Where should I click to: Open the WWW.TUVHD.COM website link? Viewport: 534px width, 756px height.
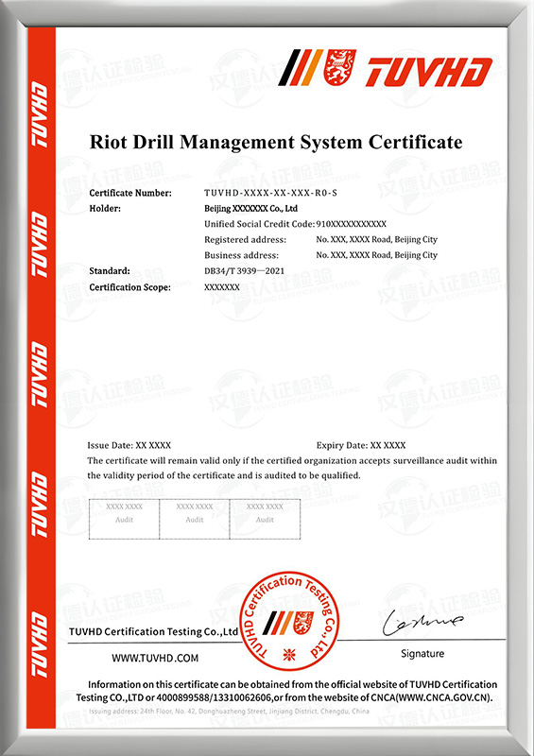coord(155,658)
